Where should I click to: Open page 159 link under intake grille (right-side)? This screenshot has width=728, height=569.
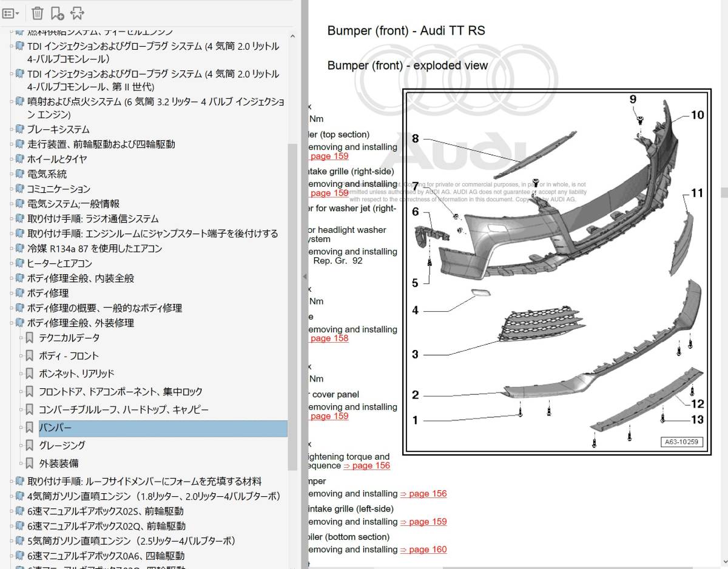(329, 193)
